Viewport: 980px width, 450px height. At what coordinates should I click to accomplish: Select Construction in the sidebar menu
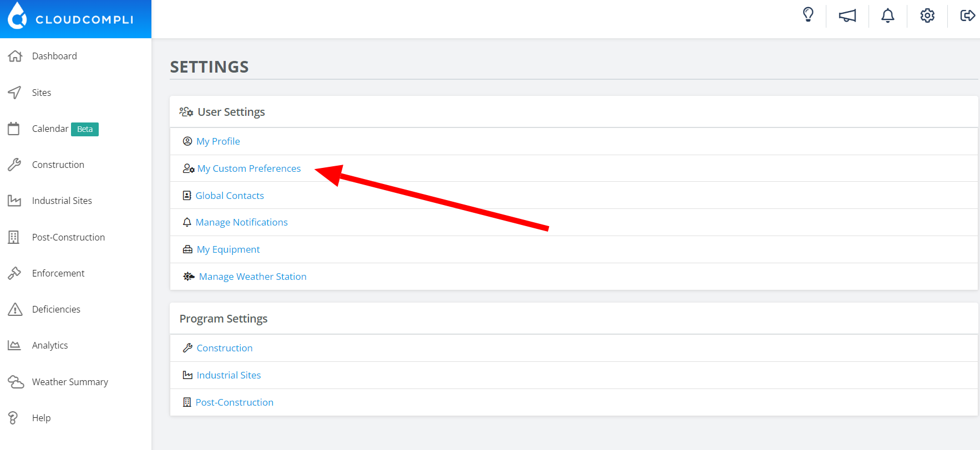click(x=58, y=165)
